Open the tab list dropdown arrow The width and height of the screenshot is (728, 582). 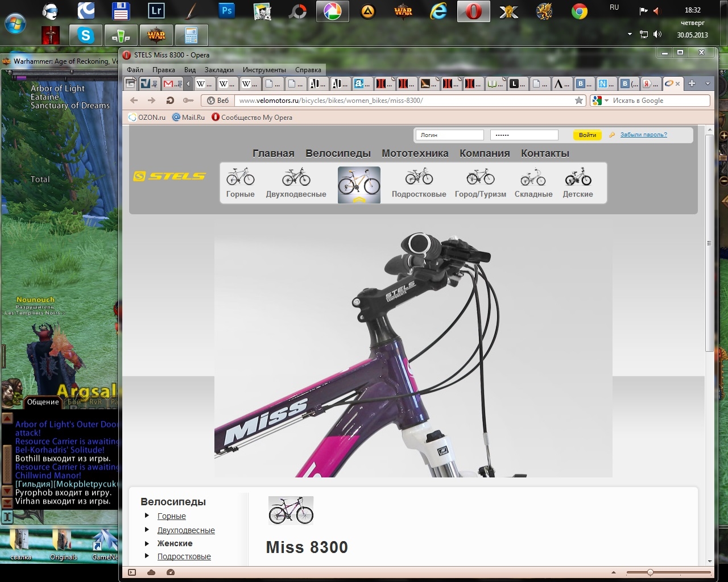tap(708, 84)
